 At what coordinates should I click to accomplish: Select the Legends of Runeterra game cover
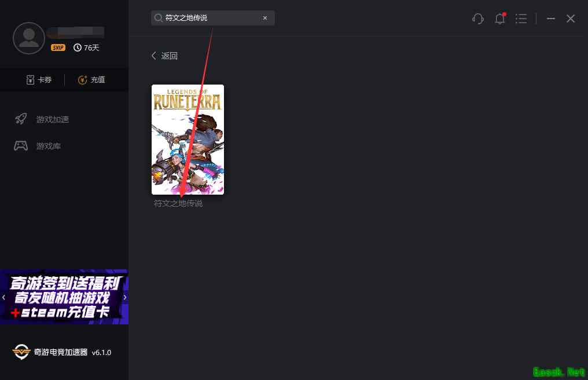pyautogui.click(x=188, y=139)
